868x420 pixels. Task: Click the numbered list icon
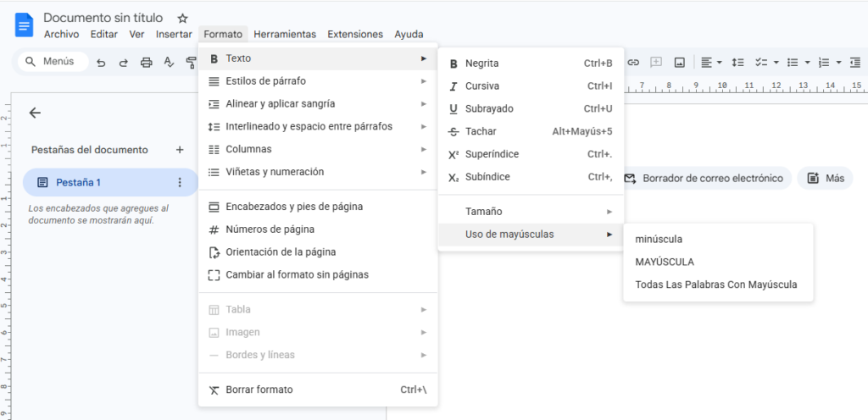coord(824,63)
